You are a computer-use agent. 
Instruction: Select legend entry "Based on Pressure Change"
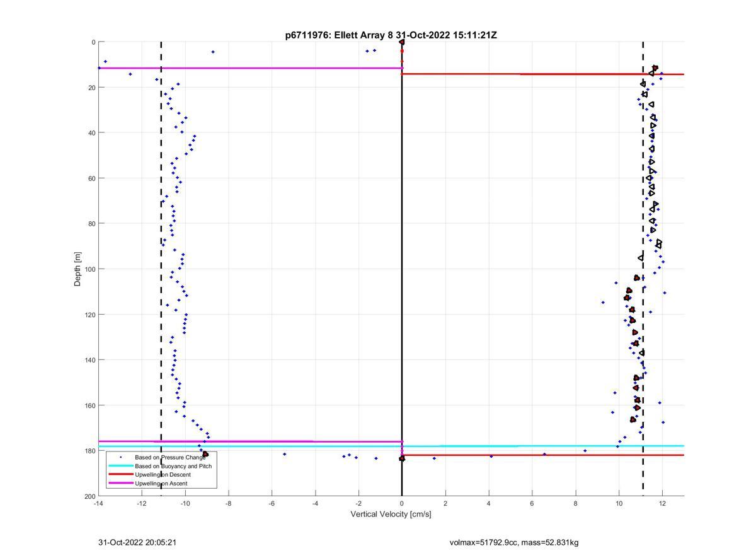click(170, 457)
